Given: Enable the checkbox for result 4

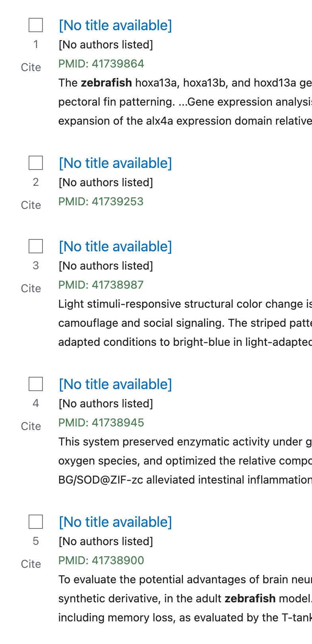Looking at the screenshot, I should tap(36, 384).
